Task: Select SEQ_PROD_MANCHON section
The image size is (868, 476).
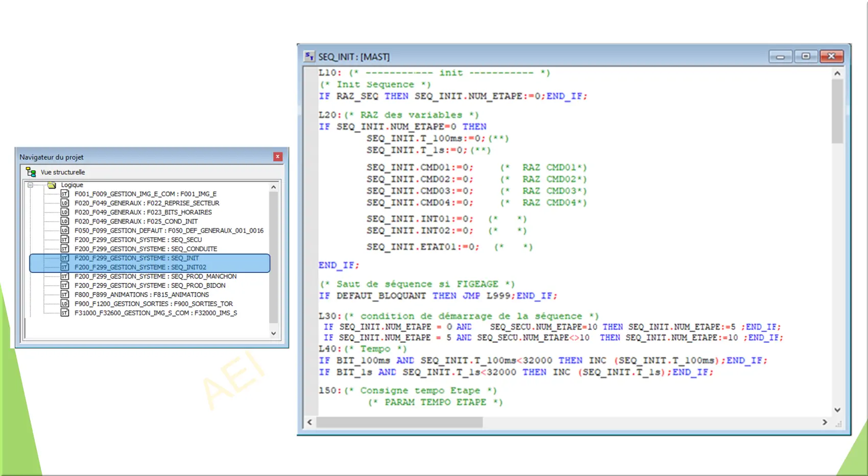Action: [x=156, y=277]
